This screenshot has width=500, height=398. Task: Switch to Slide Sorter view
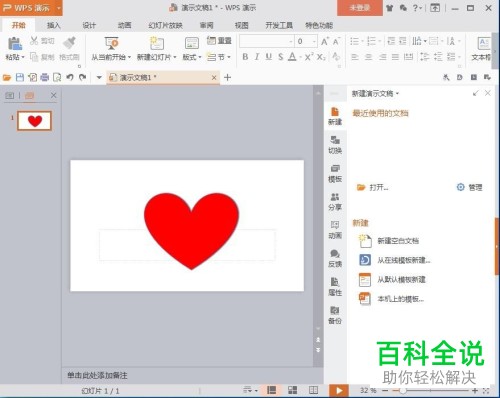pos(292,390)
